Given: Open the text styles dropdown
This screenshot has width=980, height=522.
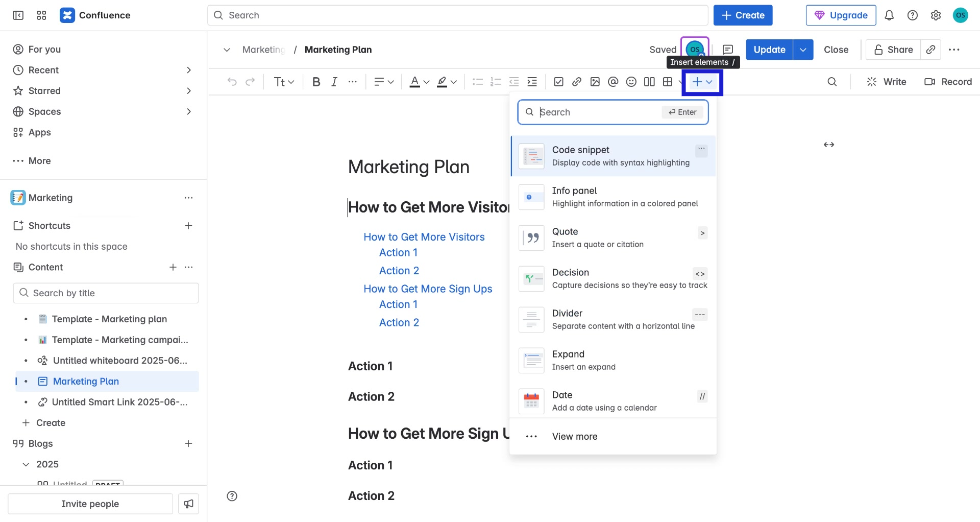Looking at the screenshot, I should pos(284,81).
